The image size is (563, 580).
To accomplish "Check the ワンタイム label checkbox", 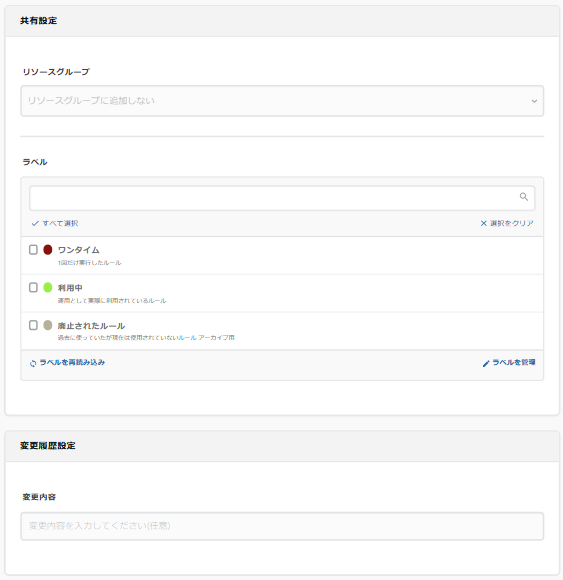I will pos(33,250).
